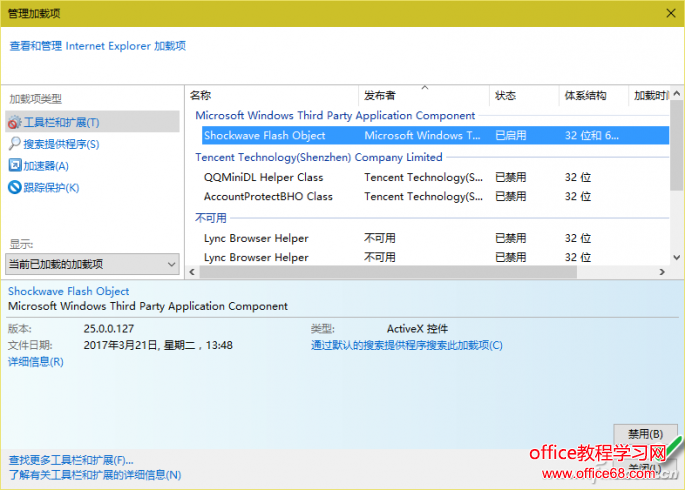
Task: Select the Shockwave Flash Object row
Action: 264,135
